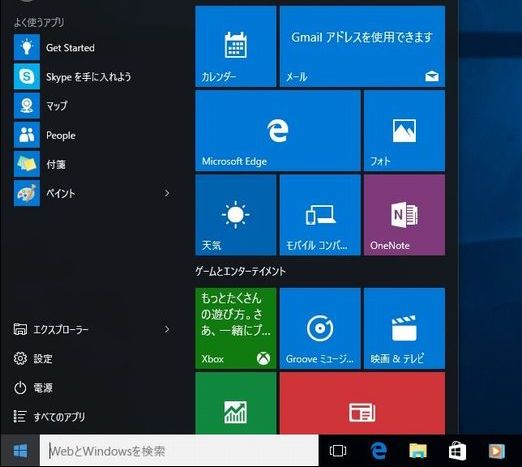
Task: Open the メール mail tile
Action: pos(362,46)
